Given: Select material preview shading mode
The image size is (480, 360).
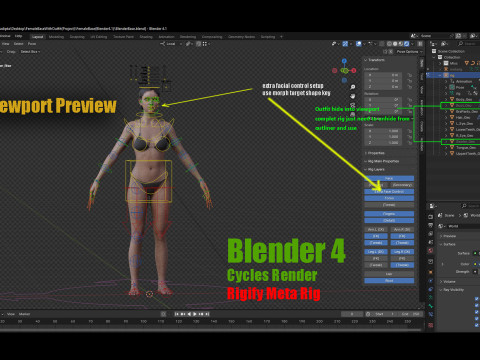Looking at the screenshot, I should 401,44.
